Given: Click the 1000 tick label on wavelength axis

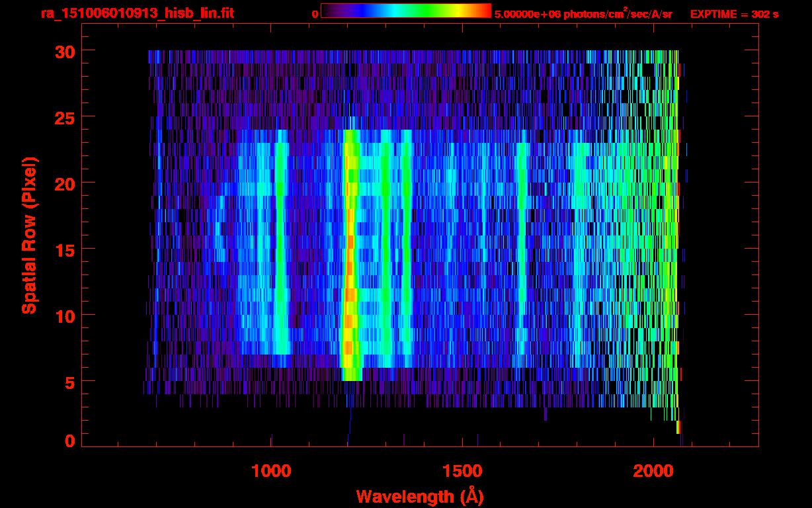Looking at the screenshot, I should [271, 471].
